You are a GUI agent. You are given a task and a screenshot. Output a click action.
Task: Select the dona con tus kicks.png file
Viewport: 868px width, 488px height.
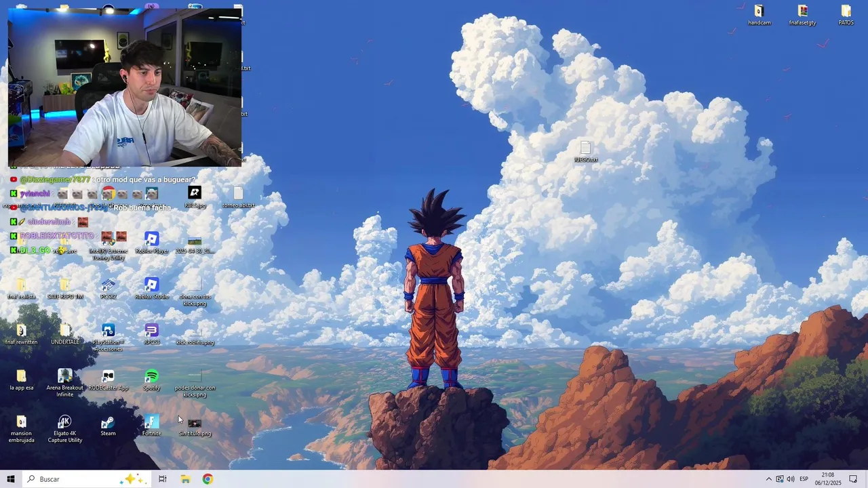click(195, 291)
